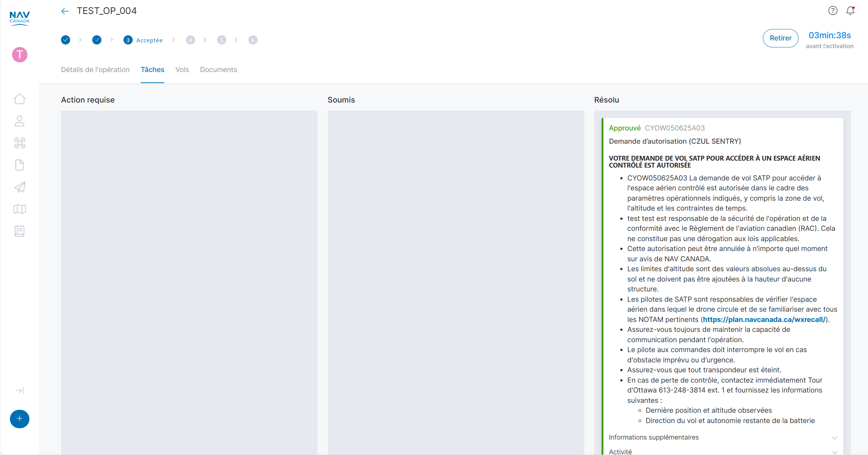The height and width of the screenshot is (455, 868).
Task: Click the Approuvé status label
Action: coord(625,128)
